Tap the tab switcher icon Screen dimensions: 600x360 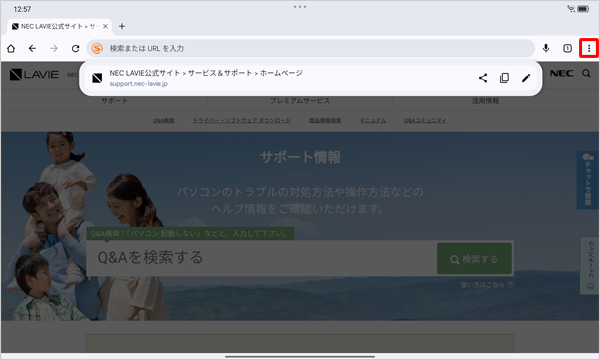point(567,48)
